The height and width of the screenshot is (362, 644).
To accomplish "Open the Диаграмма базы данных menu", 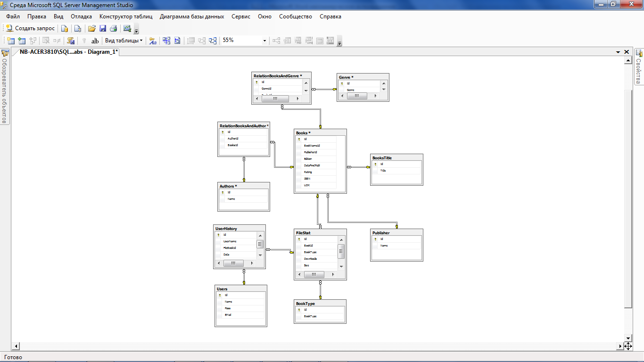I will [x=192, y=16].
